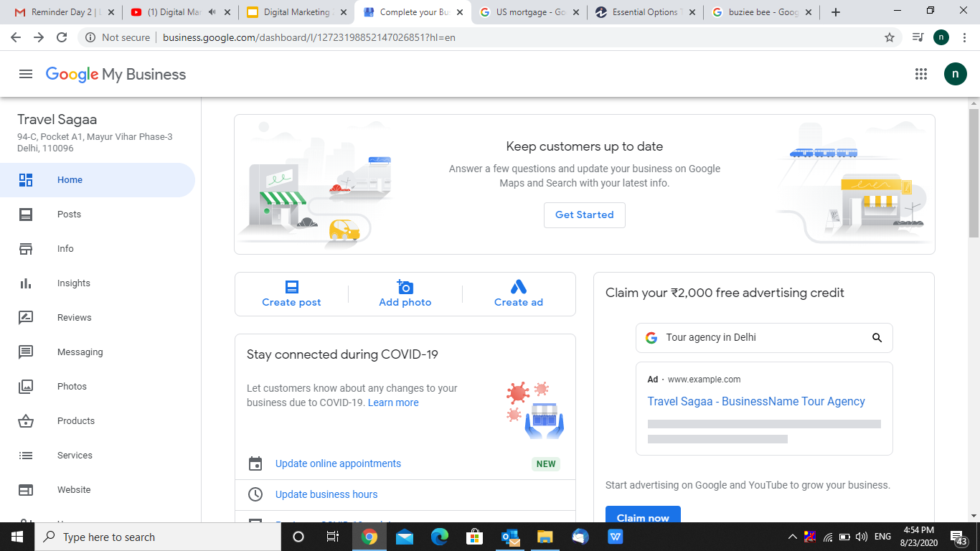Reload the page in Chrome
Image resolution: width=980 pixels, height=551 pixels.
[x=62, y=37]
